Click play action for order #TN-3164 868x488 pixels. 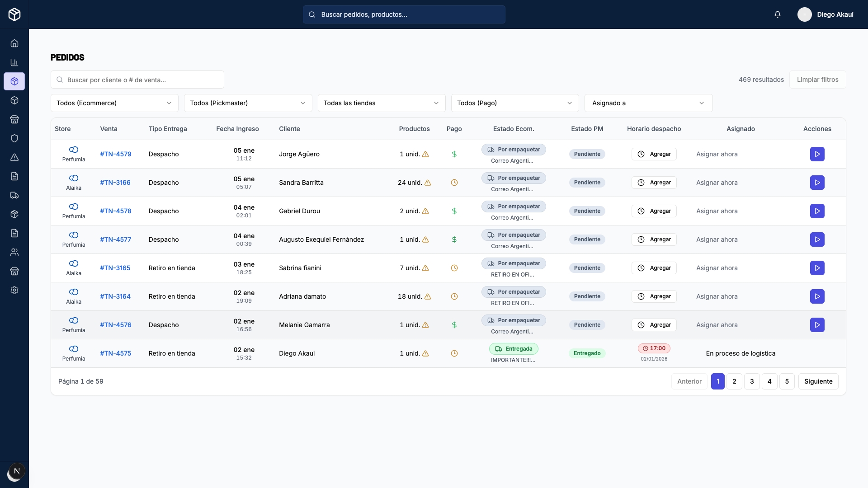(817, 296)
